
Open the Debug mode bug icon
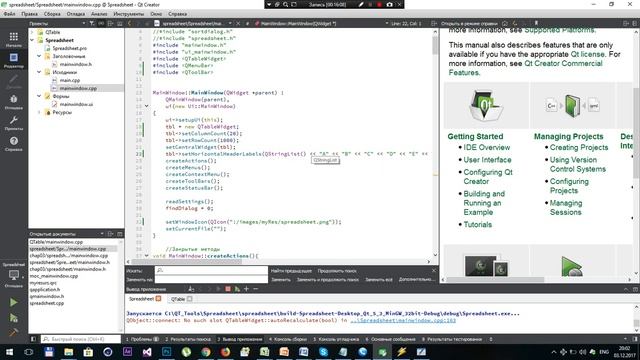(x=13, y=99)
